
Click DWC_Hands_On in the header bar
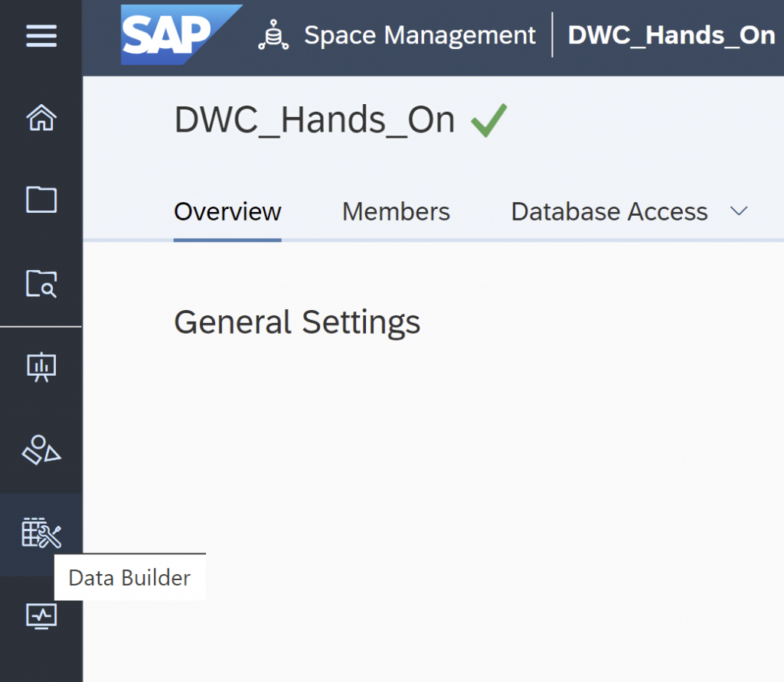[x=671, y=35]
